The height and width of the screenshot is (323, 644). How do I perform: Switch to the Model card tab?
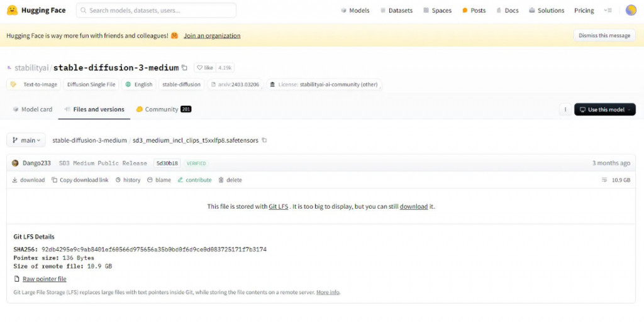click(x=33, y=109)
